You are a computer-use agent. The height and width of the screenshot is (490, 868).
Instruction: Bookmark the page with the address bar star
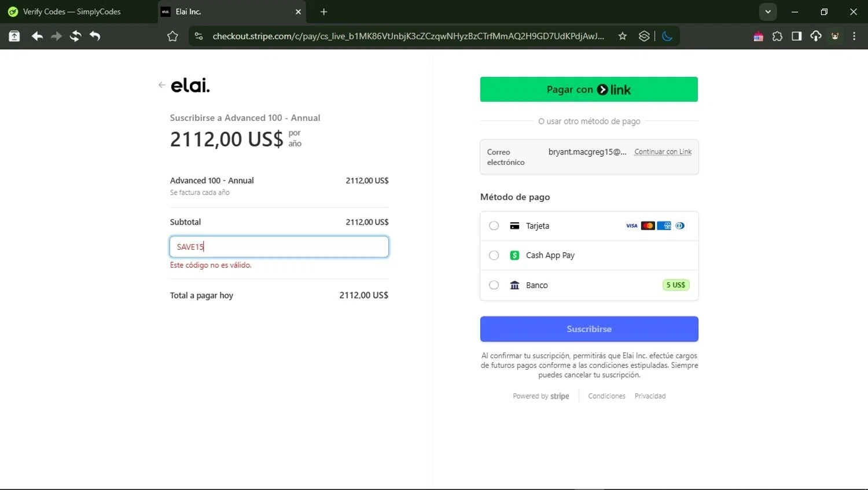pyautogui.click(x=623, y=36)
